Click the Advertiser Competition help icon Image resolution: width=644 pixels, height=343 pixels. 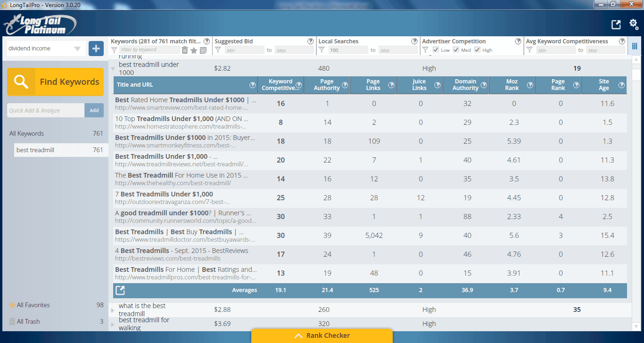click(518, 41)
